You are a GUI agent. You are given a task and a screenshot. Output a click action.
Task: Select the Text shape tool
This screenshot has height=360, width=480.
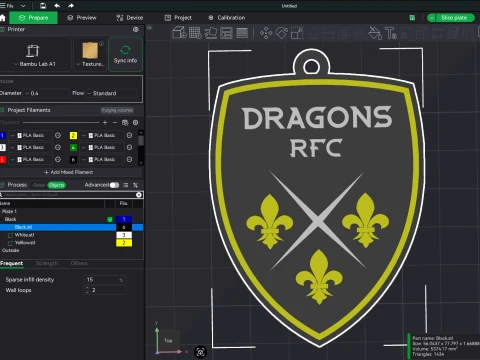tap(390, 33)
